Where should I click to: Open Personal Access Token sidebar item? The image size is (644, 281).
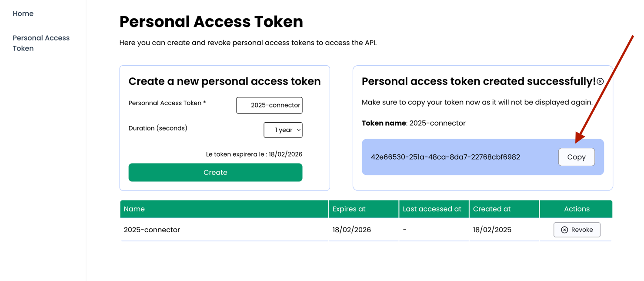[x=41, y=43]
